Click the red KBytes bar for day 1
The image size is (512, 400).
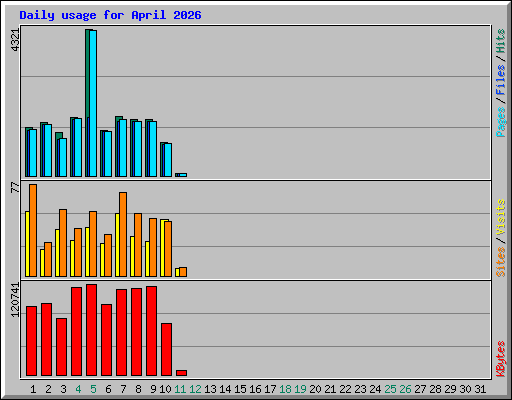[31, 341]
